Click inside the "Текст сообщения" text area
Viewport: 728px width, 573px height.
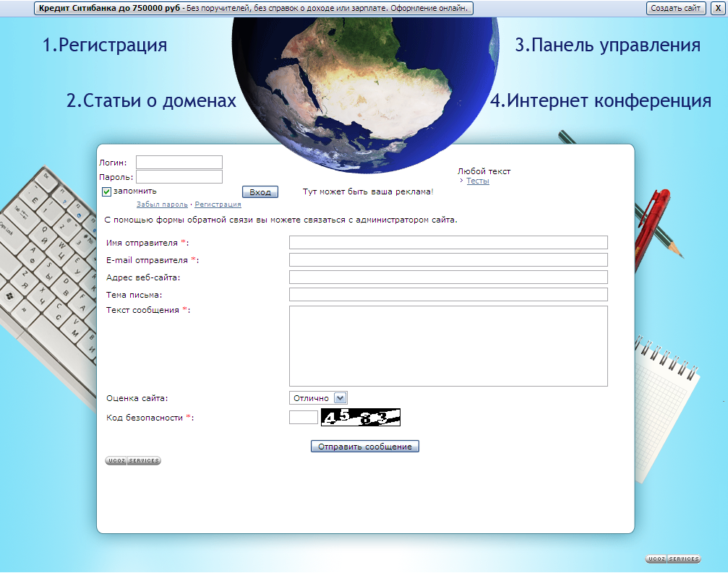point(447,345)
